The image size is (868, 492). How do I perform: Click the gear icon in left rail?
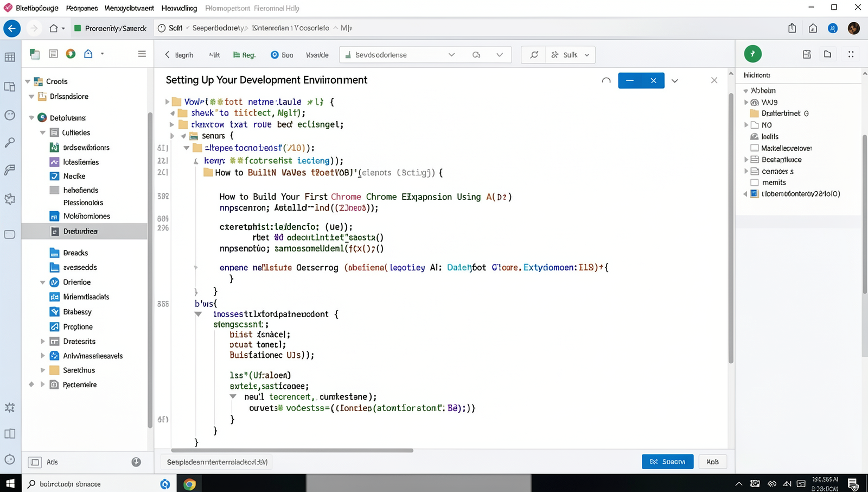(10, 407)
